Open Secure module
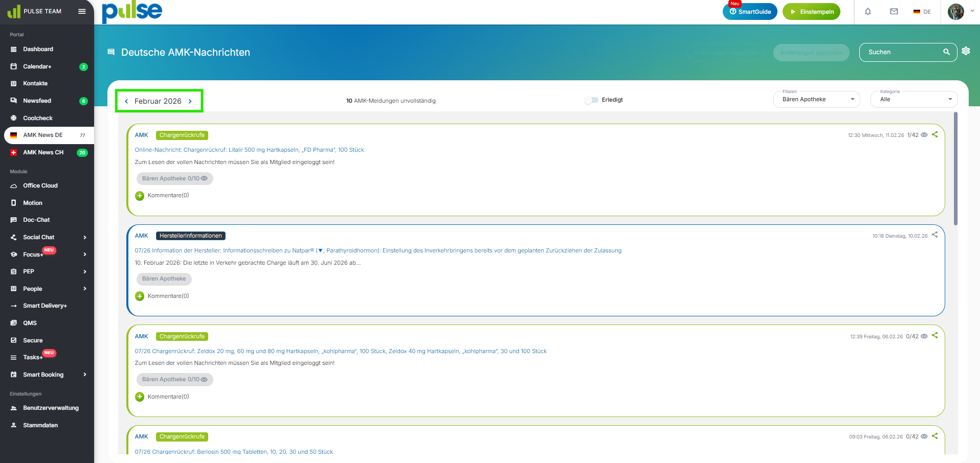This screenshot has height=463, width=980. pos(47,340)
